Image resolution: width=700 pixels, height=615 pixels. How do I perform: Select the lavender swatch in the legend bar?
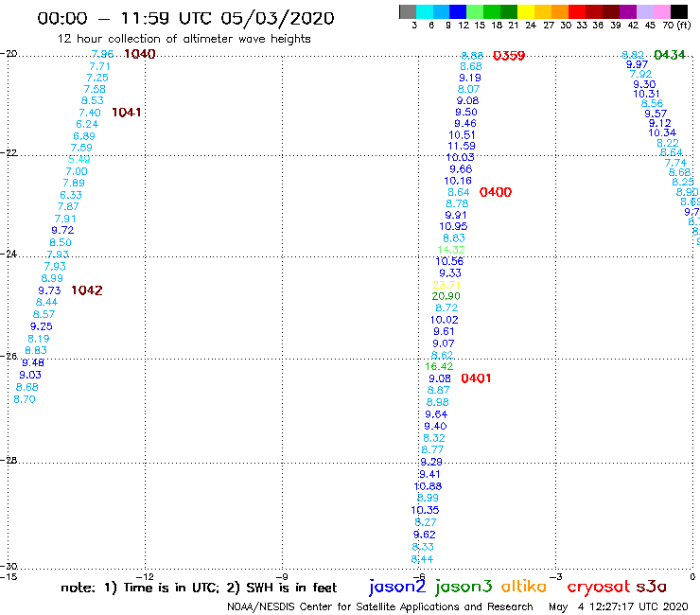point(644,11)
